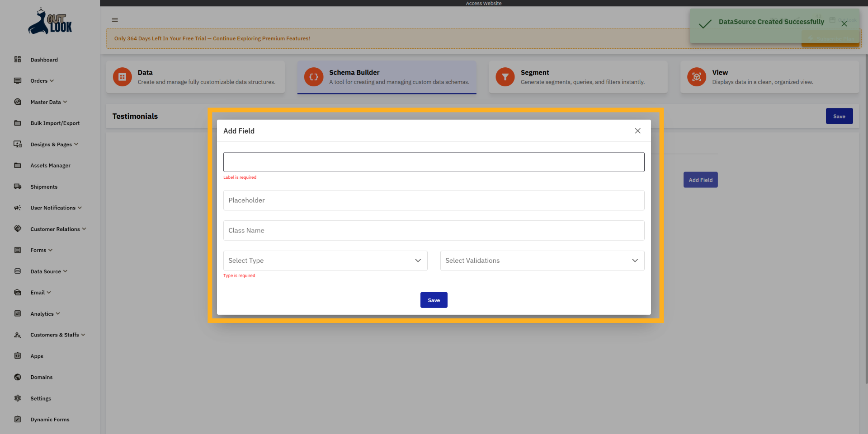Image resolution: width=868 pixels, height=434 pixels.
Task: Select the Designs & Pages icon
Action: [18, 144]
